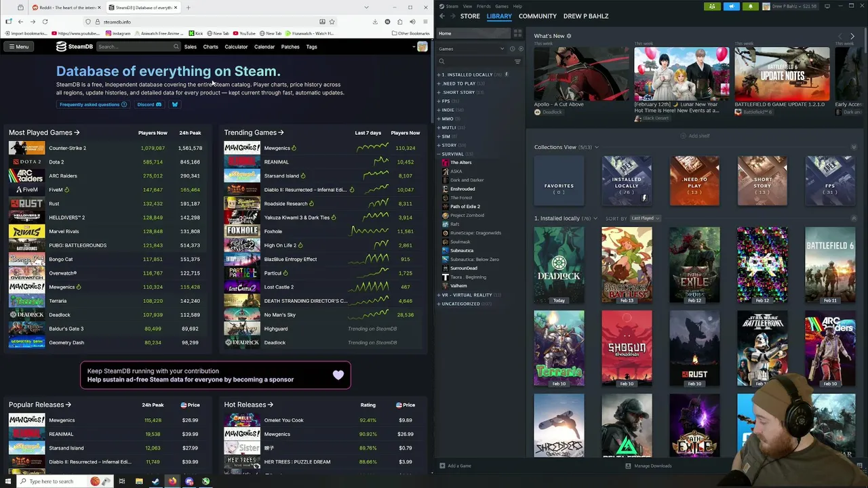Screen dimensions: 868x488
Task: Open Steam Friends menu
Action: tap(484, 6)
